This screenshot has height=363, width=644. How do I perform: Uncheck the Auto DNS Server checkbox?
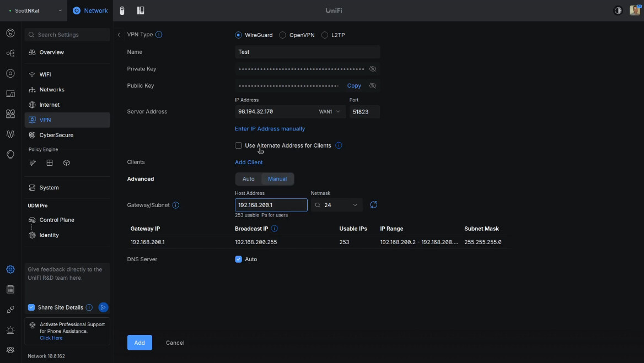(239, 259)
